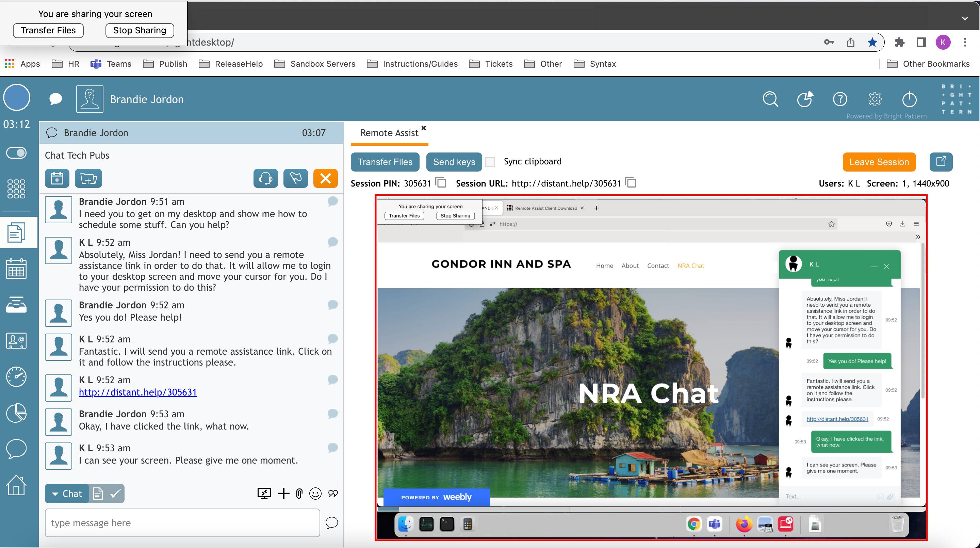Send message with speech bubble button

tap(332, 523)
